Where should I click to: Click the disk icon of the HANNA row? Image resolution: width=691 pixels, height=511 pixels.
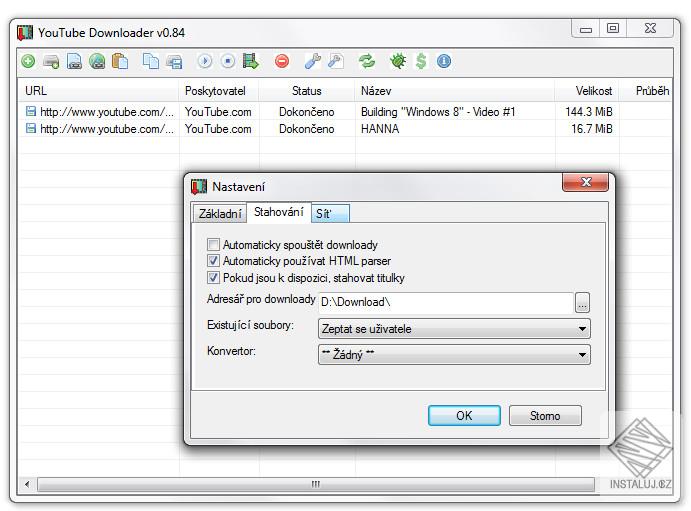point(30,128)
